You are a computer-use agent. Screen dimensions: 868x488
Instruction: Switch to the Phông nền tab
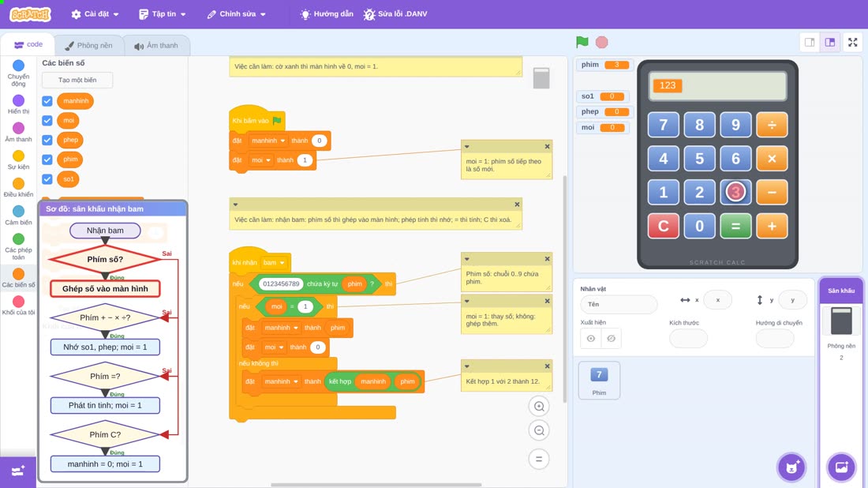point(88,46)
